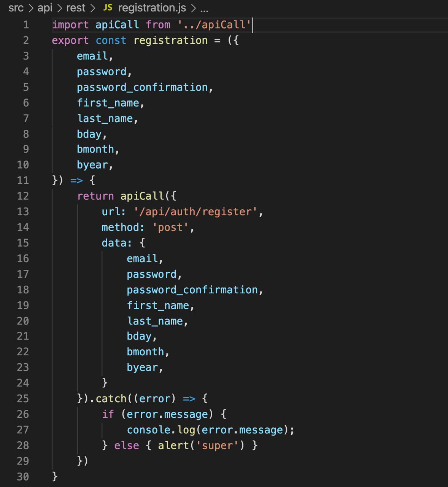Click 'password_confirmation' on line 5

142,87
